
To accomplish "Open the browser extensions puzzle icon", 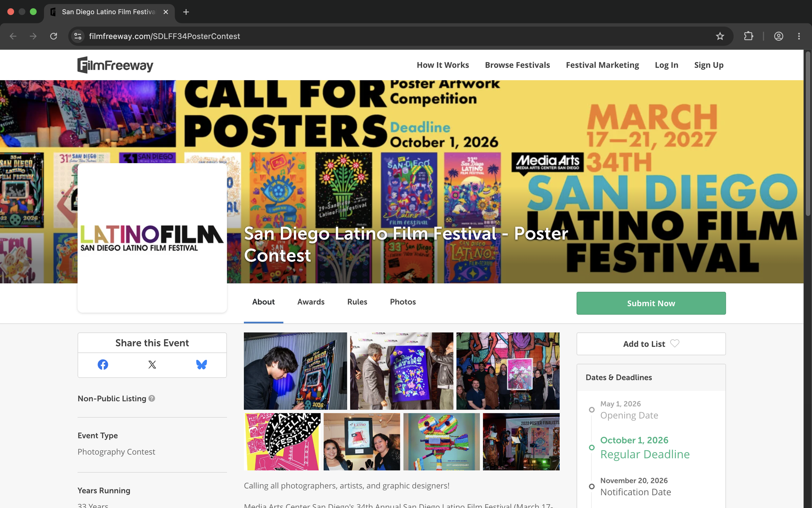I will (749, 36).
